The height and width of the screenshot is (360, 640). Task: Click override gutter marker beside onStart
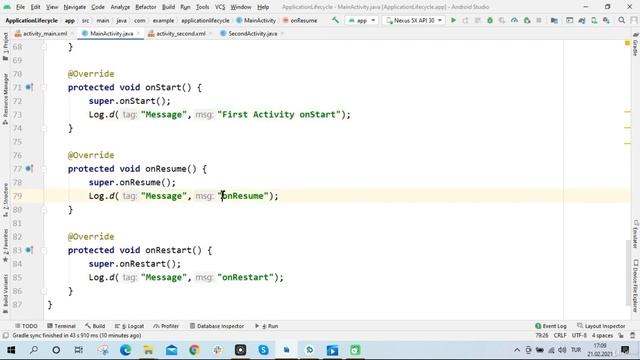tap(29, 87)
